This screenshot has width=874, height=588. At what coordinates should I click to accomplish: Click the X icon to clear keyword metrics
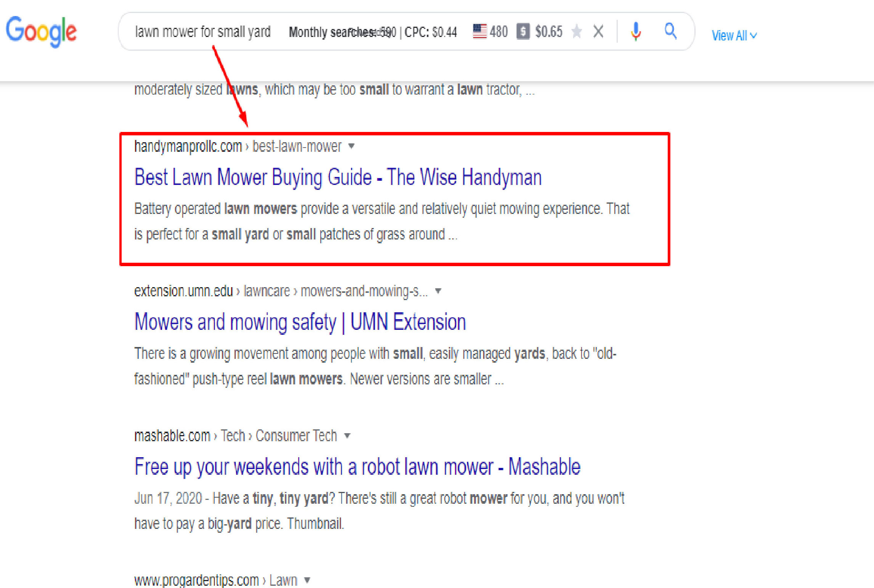(x=598, y=32)
